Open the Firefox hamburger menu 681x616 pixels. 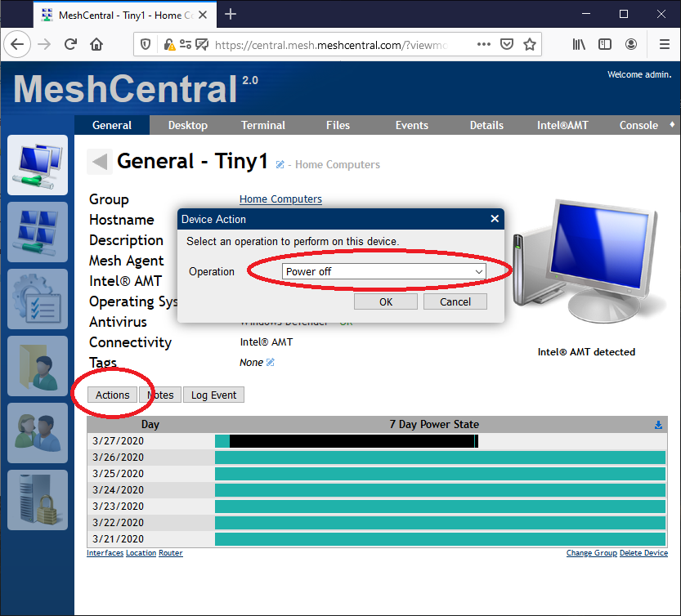pos(664,44)
